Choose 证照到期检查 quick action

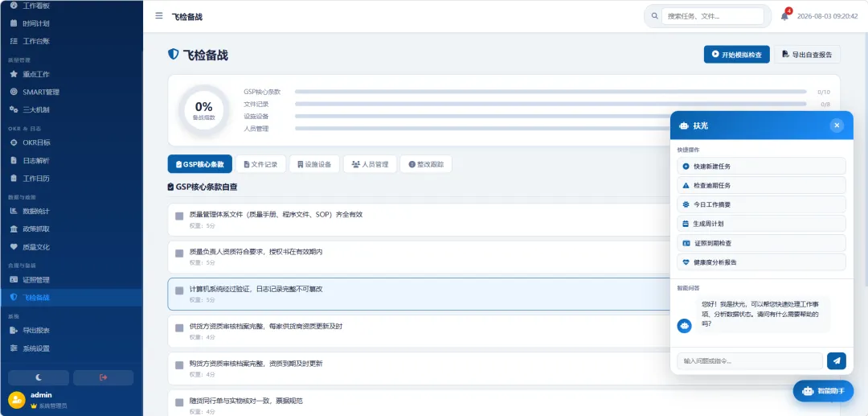[761, 243]
